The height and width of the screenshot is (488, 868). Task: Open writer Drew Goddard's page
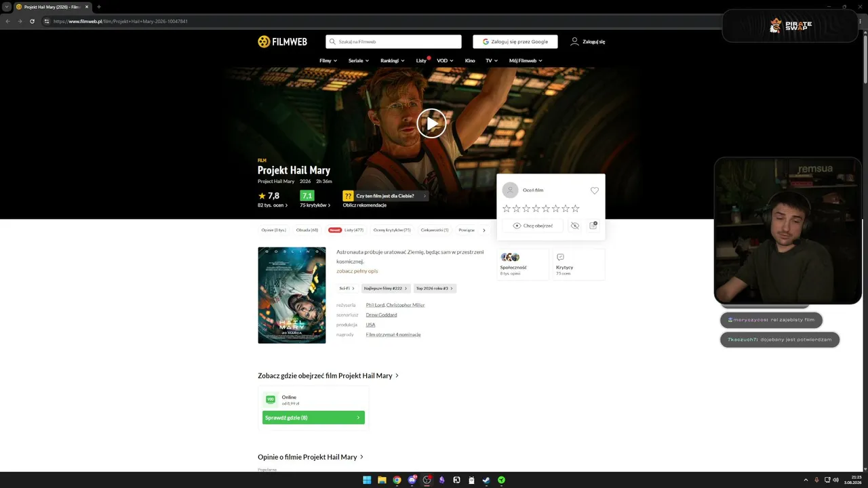click(x=381, y=315)
